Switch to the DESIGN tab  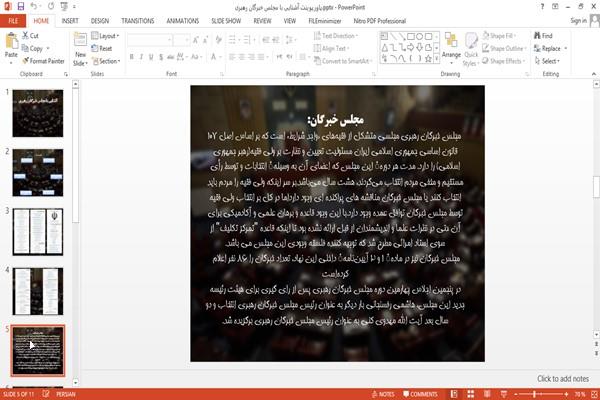coord(100,21)
